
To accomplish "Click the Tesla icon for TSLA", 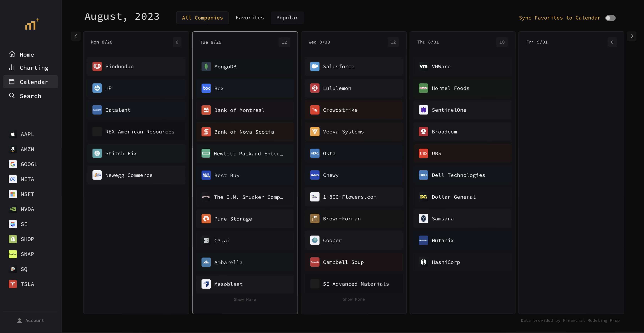I will (13, 284).
